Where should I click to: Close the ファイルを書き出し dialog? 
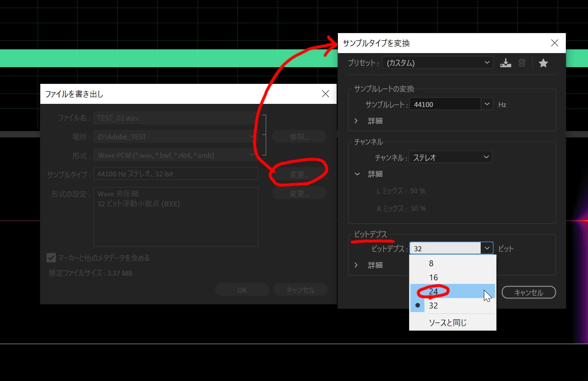coord(325,94)
